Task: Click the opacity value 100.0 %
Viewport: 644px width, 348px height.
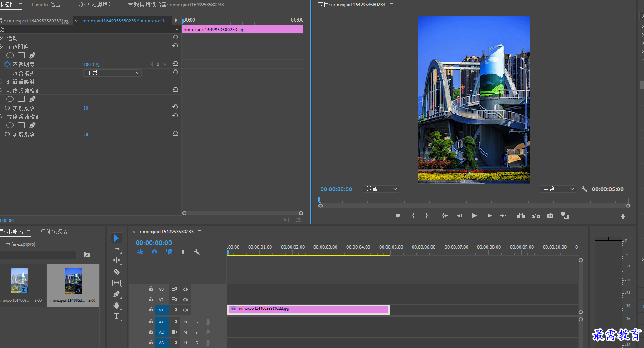Action: (x=91, y=64)
